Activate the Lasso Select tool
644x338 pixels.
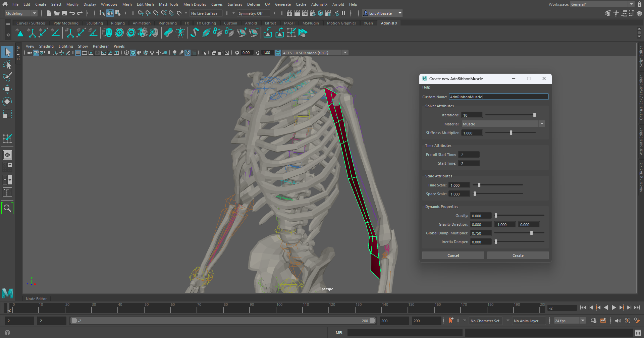click(7, 64)
